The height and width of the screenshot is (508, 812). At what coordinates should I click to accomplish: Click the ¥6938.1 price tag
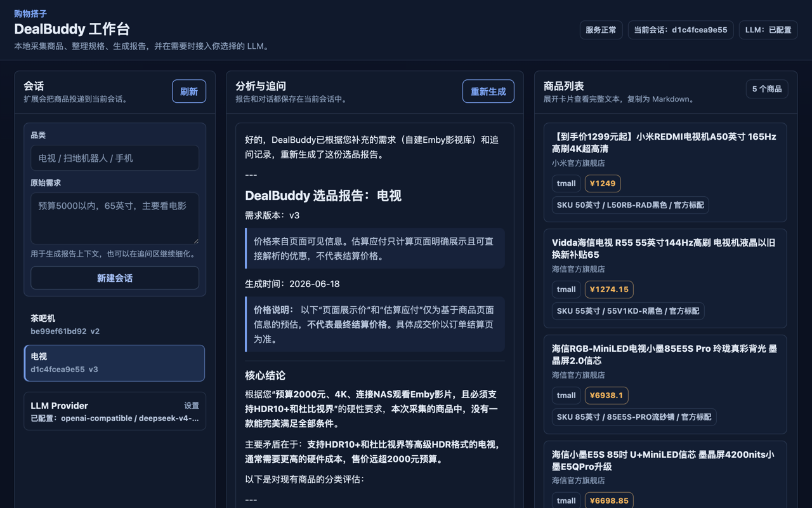coord(606,396)
